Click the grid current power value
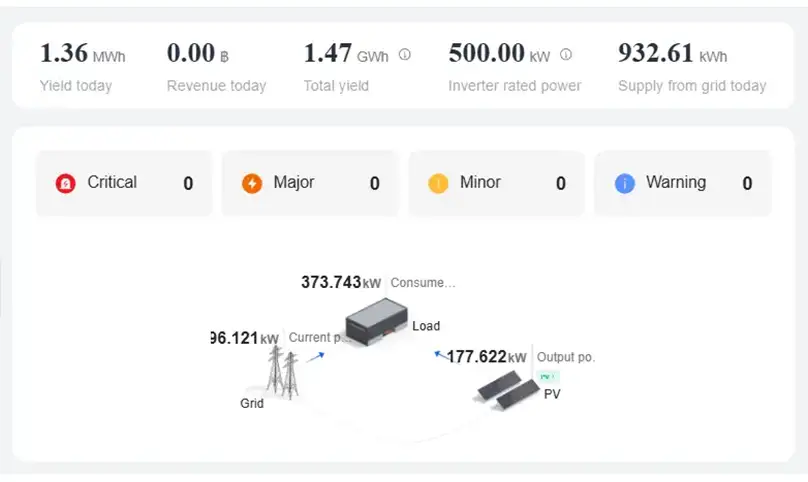This screenshot has height=482, width=808. pos(245,338)
